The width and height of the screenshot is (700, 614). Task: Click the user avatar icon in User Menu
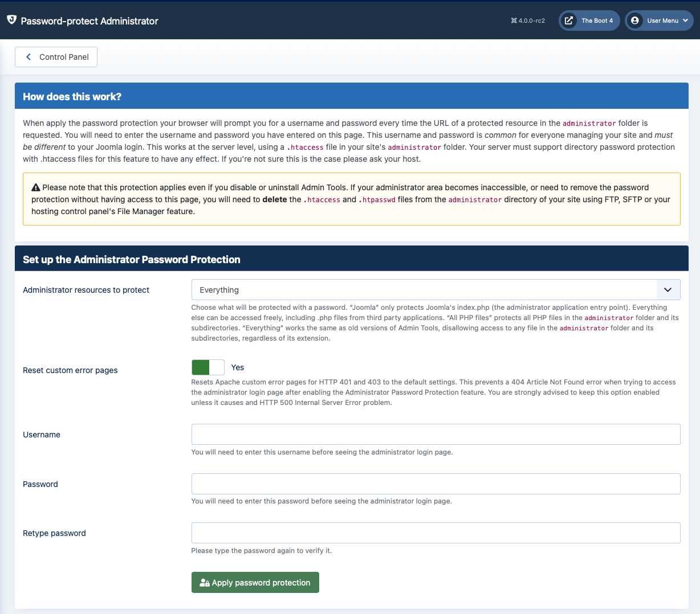pos(634,21)
